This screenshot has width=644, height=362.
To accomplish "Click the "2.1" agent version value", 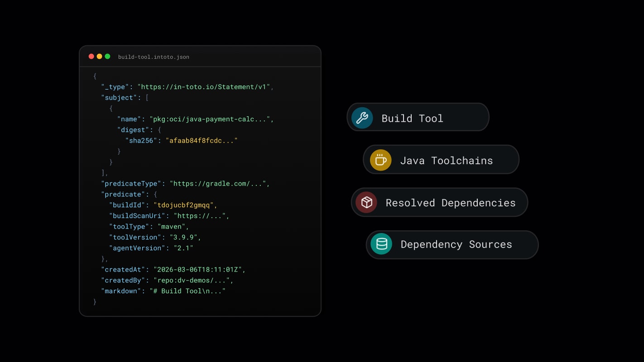I will (183, 248).
